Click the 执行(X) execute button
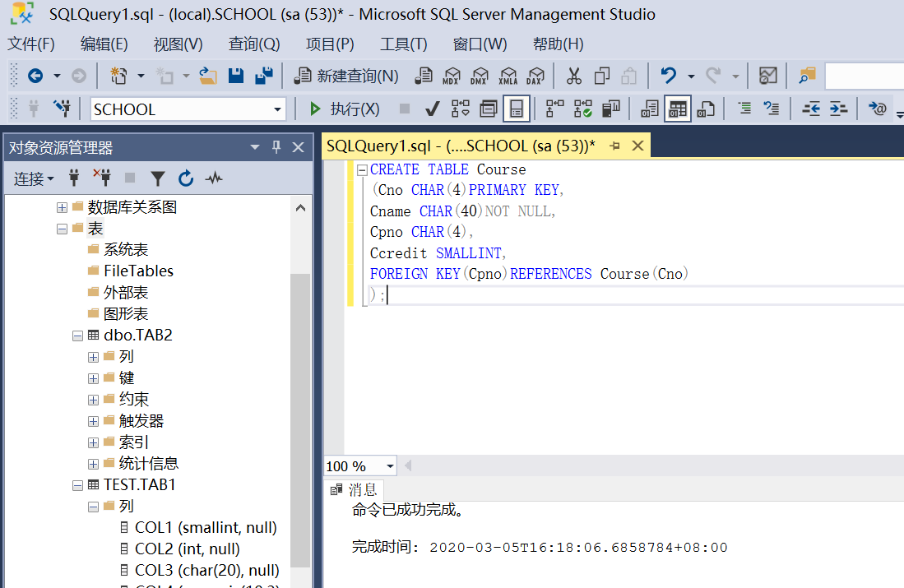 pos(344,109)
